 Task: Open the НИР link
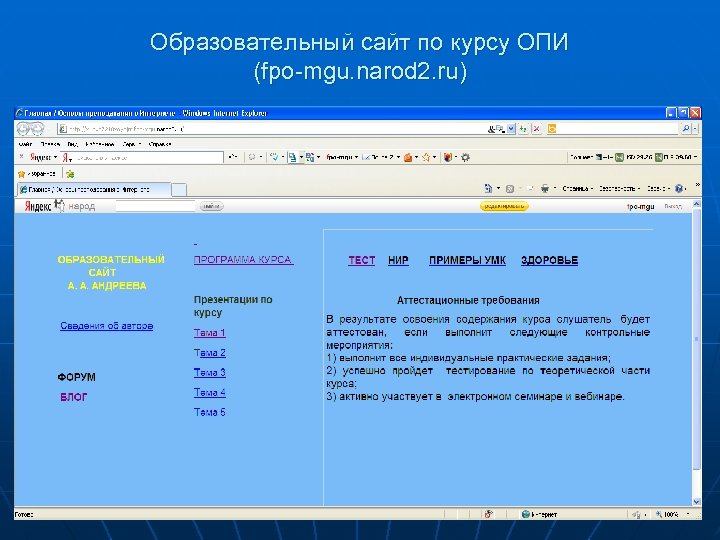point(398,260)
